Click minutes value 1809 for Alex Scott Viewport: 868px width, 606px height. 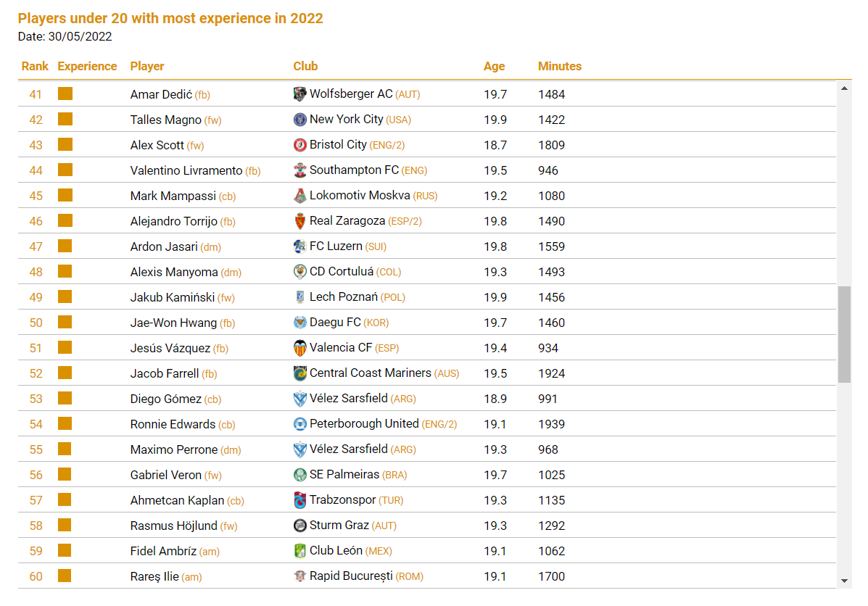[551, 146]
